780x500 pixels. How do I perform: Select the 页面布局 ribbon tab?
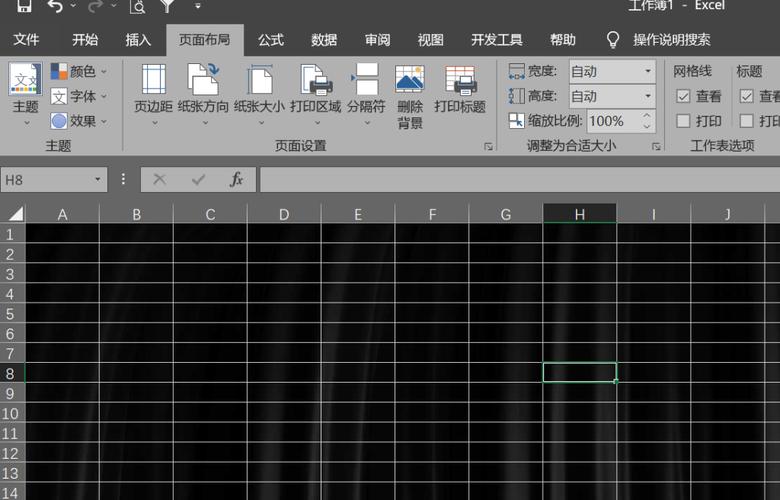(x=204, y=40)
